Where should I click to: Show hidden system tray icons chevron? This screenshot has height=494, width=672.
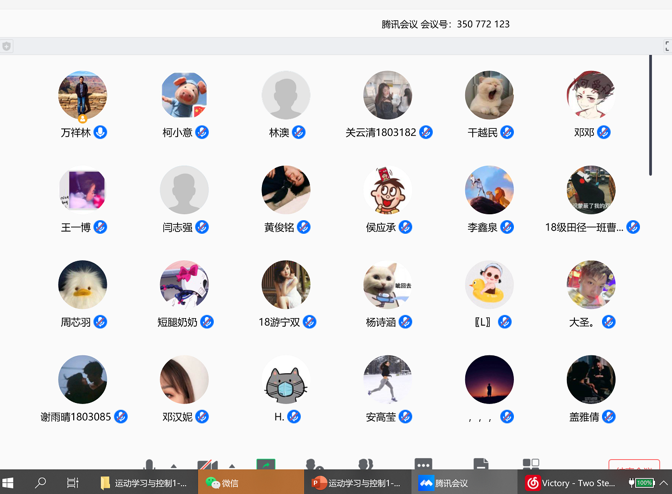click(x=663, y=483)
